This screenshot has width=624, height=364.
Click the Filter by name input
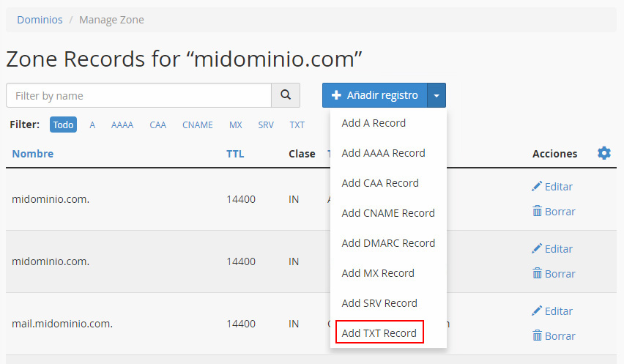[x=139, y=95]
